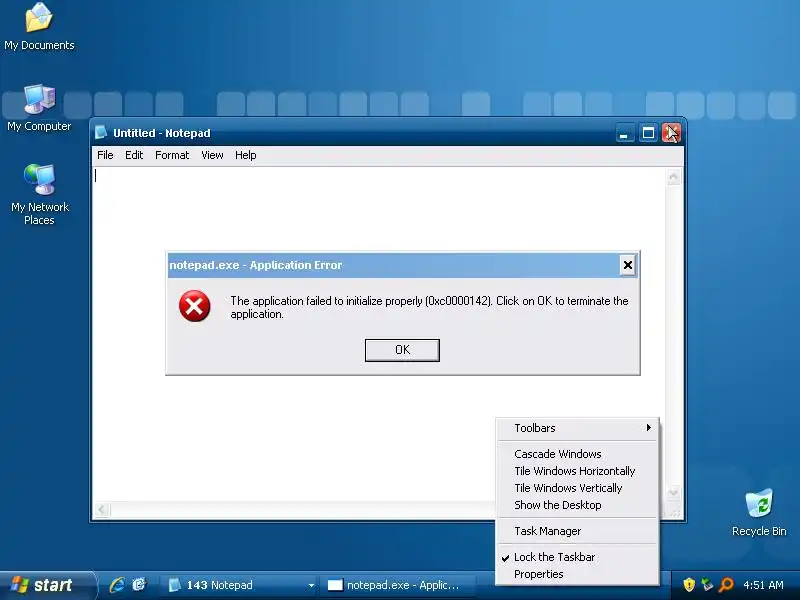This screenshot has width=800, height=600.
Task: Click Notepad horizontal scrollbar left arrow
Action: (103, 509)
